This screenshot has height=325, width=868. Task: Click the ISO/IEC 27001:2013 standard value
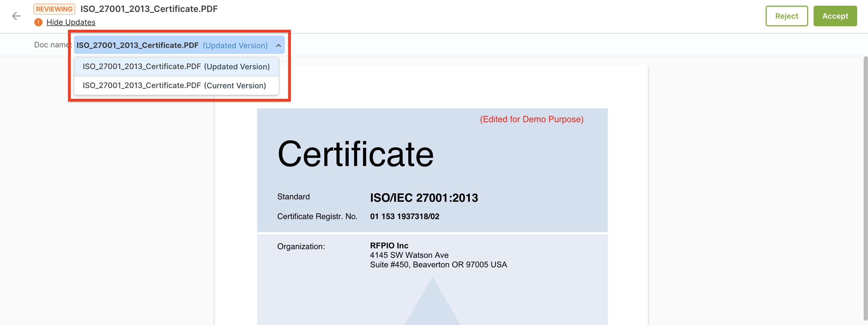pyautogui.click(x=424, y=198)
